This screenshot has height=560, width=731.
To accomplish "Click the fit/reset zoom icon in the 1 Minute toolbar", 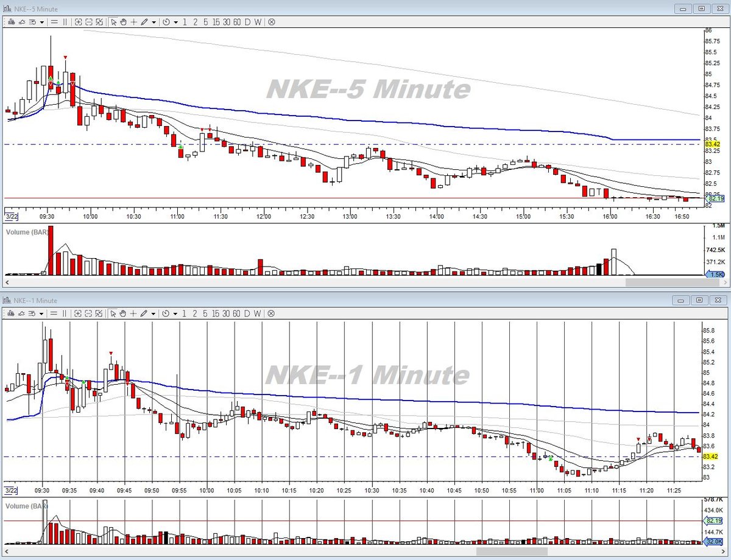I will tap(99, 313).
